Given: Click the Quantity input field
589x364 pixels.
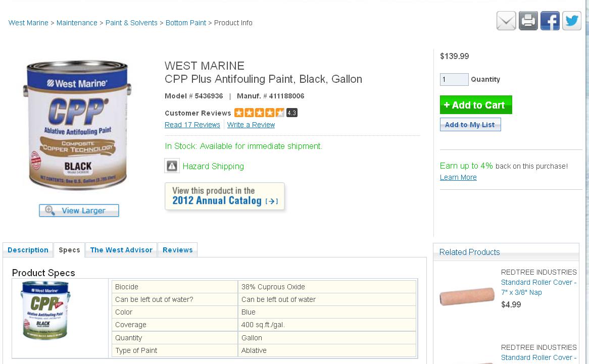Looking at the screenshot, I should [x=454, y=79].
